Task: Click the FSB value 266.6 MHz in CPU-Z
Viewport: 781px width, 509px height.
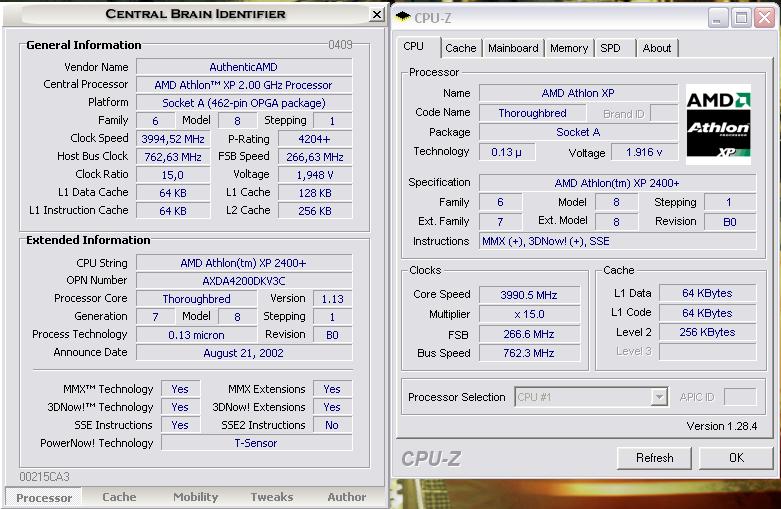Action: pyautogui.click(x=529, y=334)
